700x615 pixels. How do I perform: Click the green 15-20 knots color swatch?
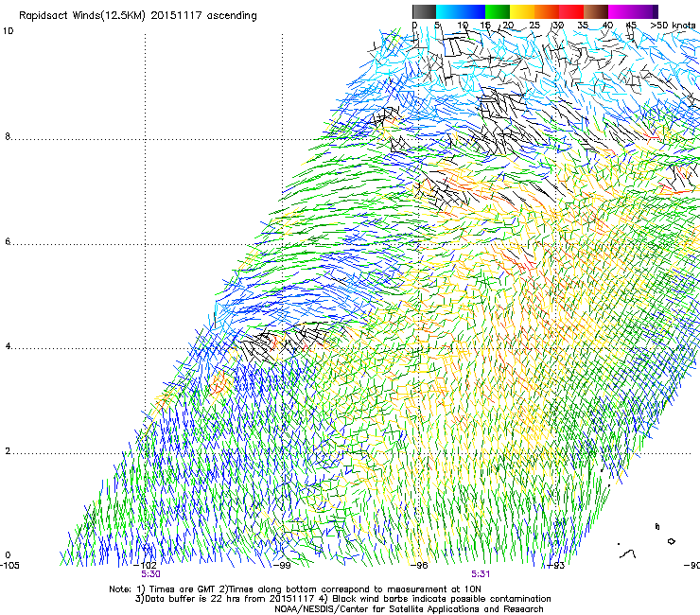pos(498,11)
